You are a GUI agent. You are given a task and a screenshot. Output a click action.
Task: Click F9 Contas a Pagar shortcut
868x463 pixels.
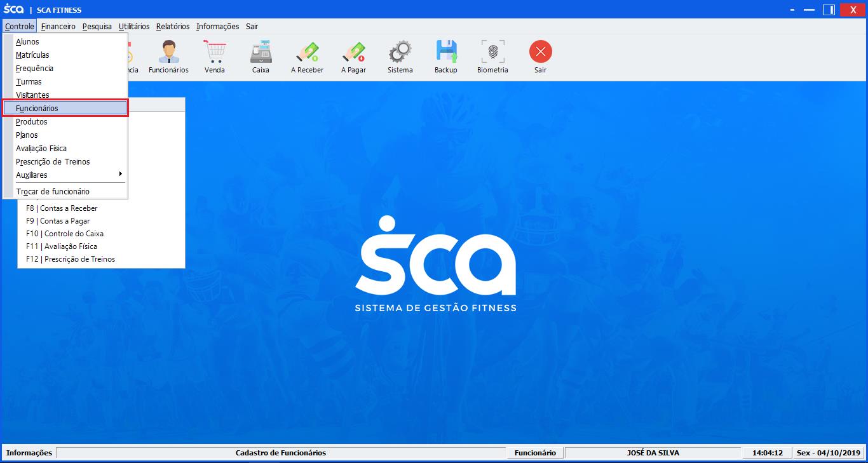coord(58,220)
